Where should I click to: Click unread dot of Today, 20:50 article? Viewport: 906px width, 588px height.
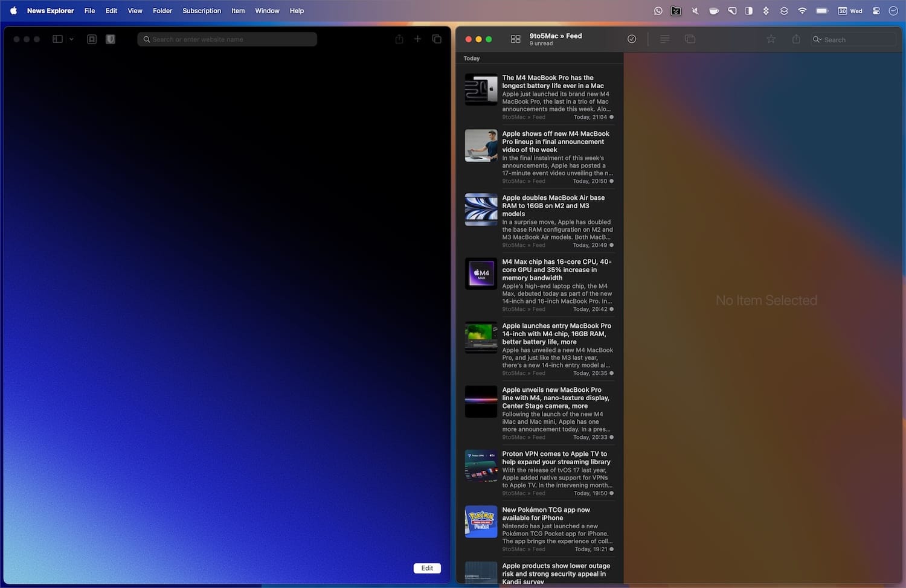point(611,181)
